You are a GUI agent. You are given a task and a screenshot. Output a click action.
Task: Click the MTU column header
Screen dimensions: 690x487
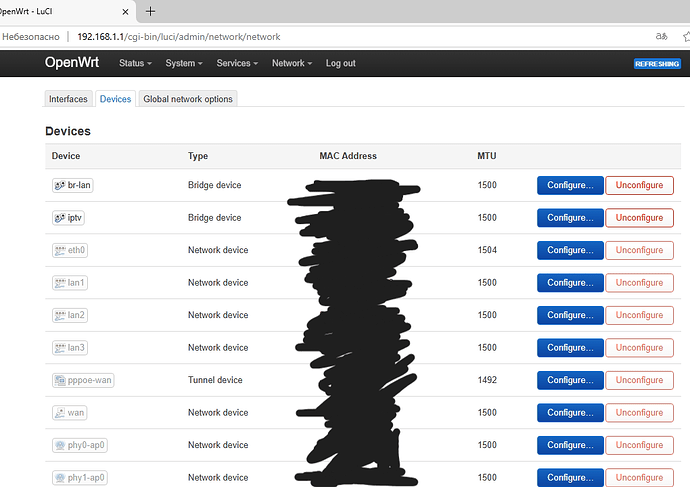coord(487,156)
